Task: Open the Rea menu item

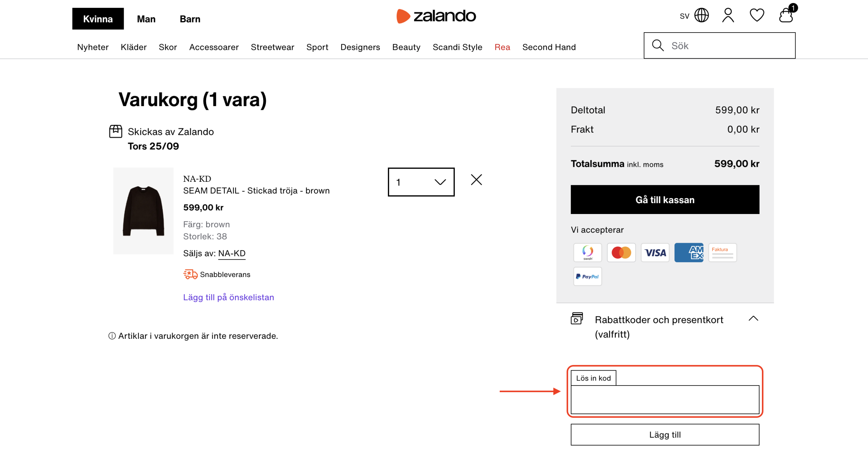Action: tap(502, 47)
